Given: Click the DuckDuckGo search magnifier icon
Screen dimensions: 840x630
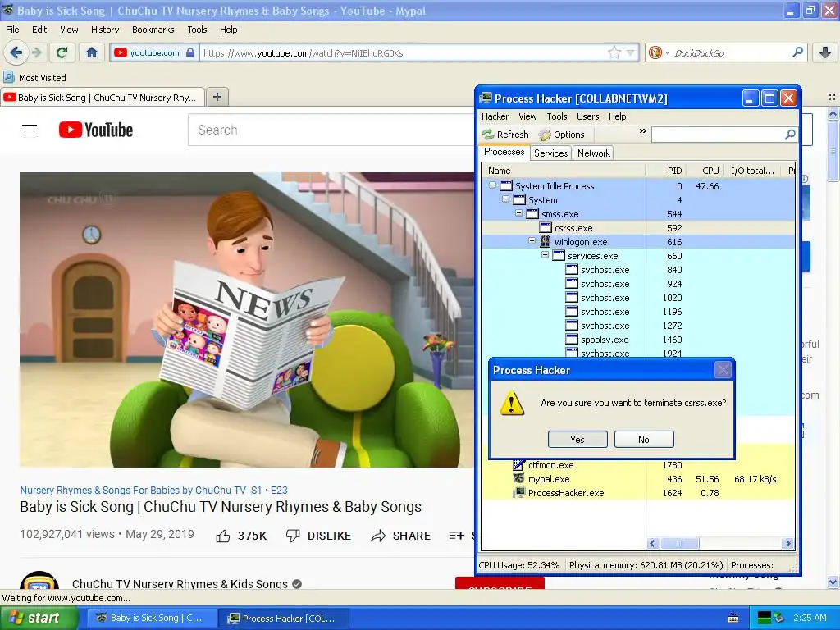Looking at the screenshot, I should (x=797, y=52).
